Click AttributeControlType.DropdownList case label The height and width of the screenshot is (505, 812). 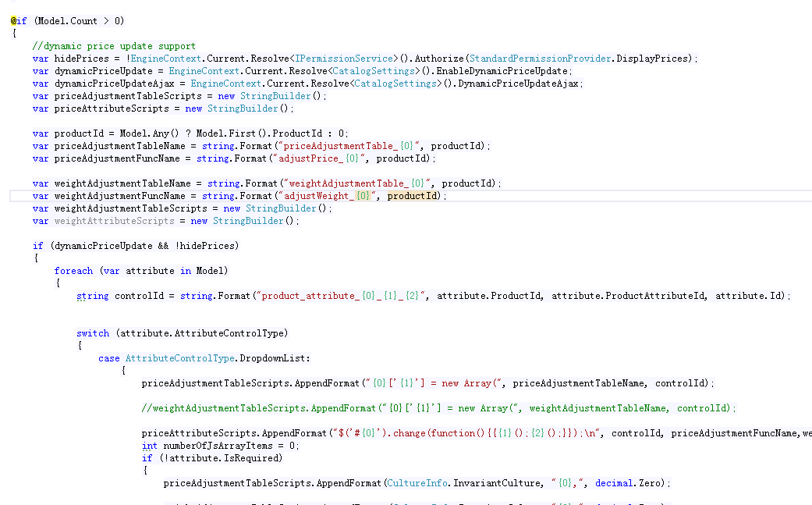point(218,358)
